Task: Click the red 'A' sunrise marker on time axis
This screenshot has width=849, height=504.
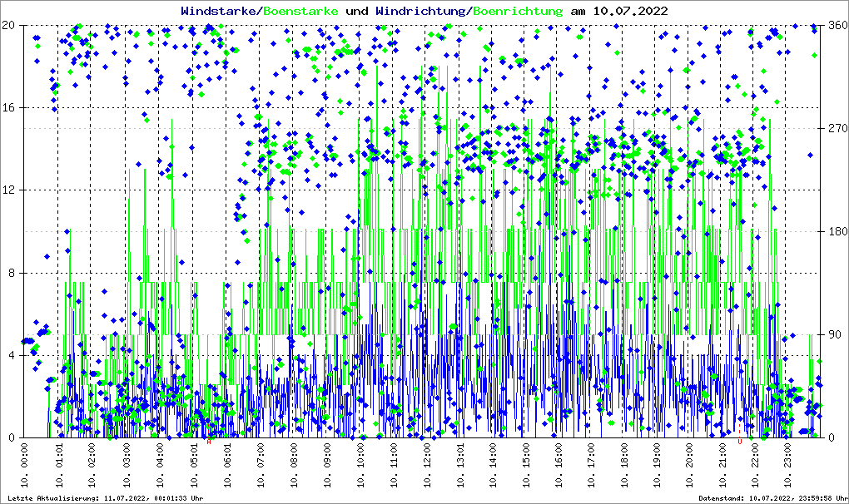Action: (209, 442)
